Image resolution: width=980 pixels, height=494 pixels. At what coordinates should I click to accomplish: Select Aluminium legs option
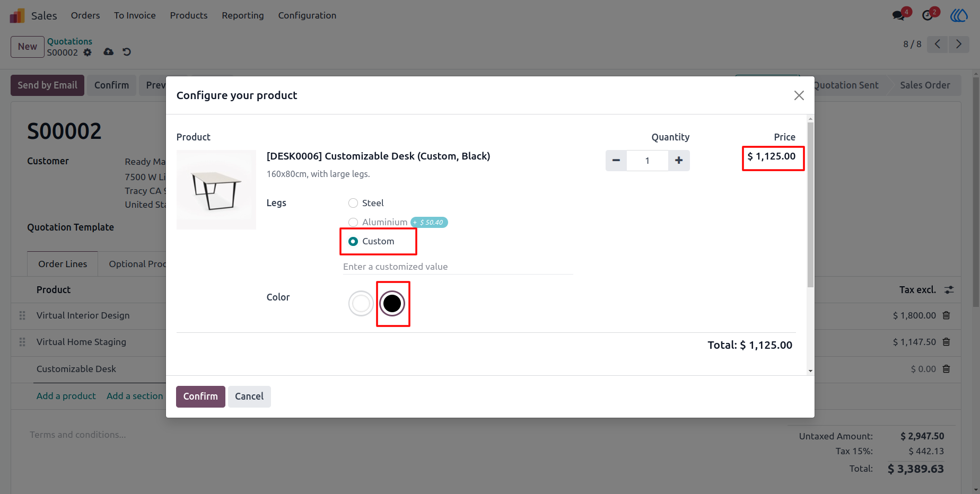tap(353, 222)
